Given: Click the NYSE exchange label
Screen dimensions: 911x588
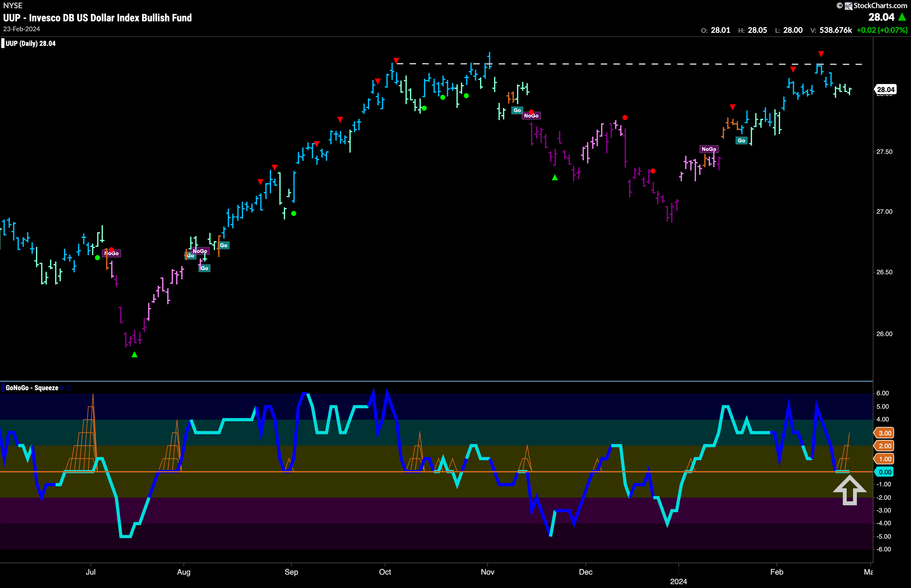Looking at the screenshot, I should click(13, 5).
